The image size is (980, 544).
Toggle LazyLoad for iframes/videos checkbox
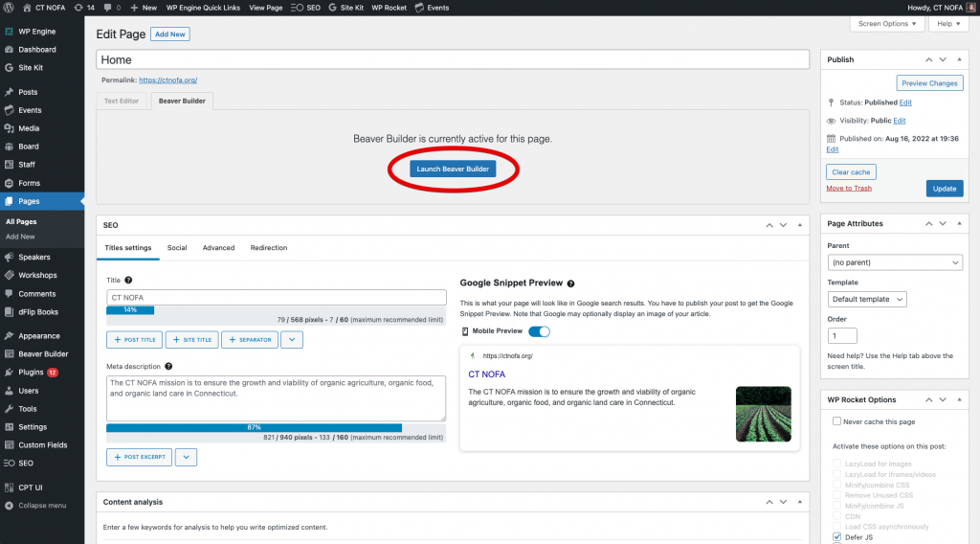[x=836, y=474]
